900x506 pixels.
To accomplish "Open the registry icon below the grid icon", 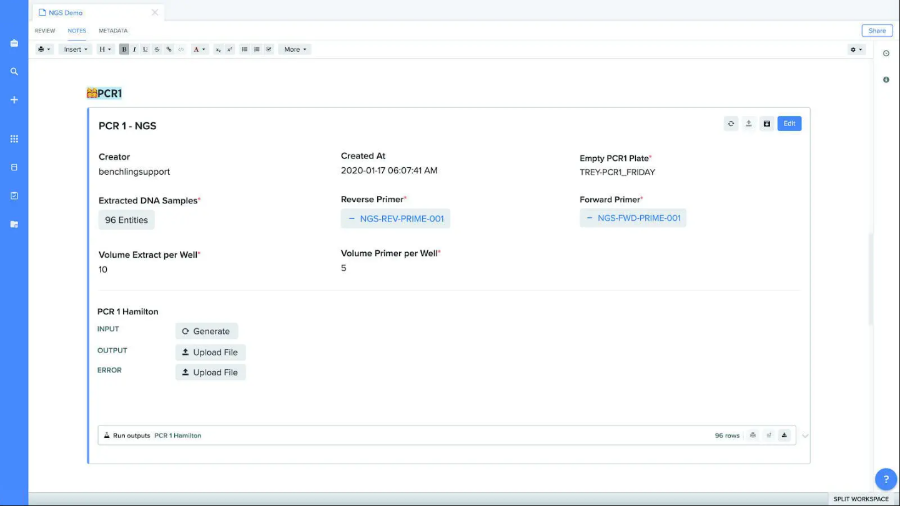I will click(14, 168).
